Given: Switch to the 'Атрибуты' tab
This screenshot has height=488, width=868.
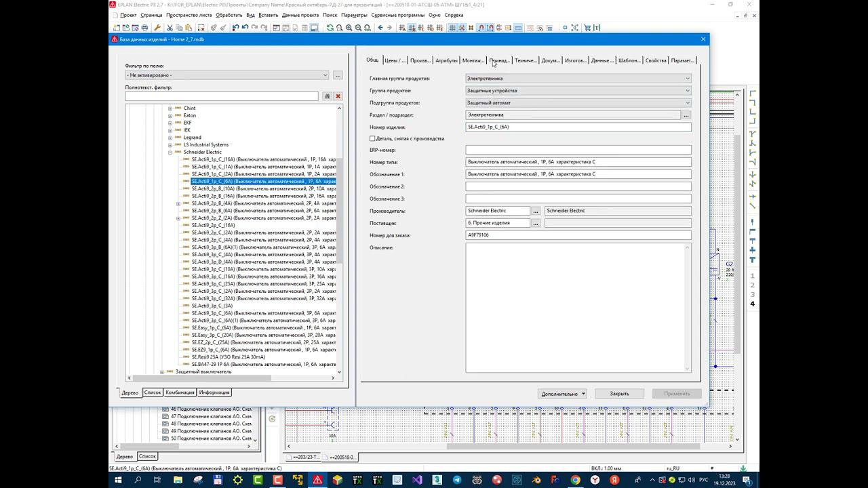Looking at the screenshot, I should tap(446, 60).
